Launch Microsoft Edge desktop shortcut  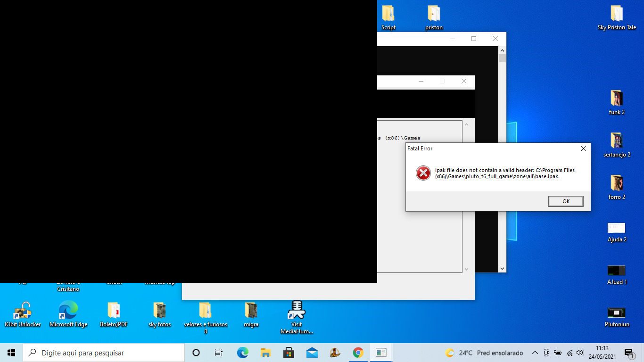pos(68,314)
